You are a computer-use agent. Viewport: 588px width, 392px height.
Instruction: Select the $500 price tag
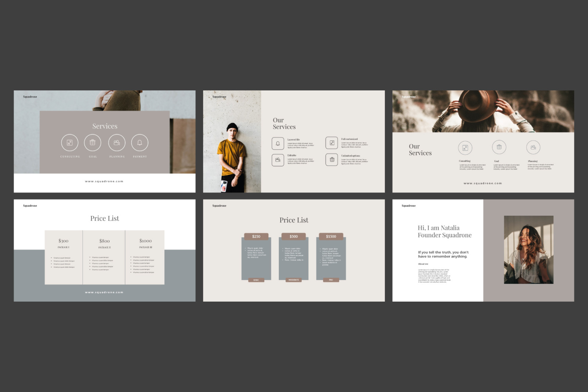click(294, 236)
